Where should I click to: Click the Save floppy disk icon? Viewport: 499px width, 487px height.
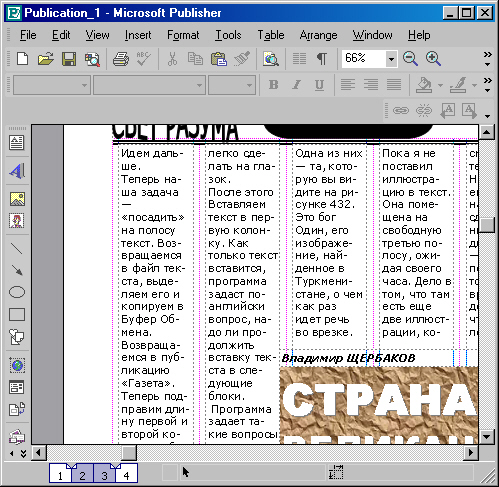coord(69,59)
